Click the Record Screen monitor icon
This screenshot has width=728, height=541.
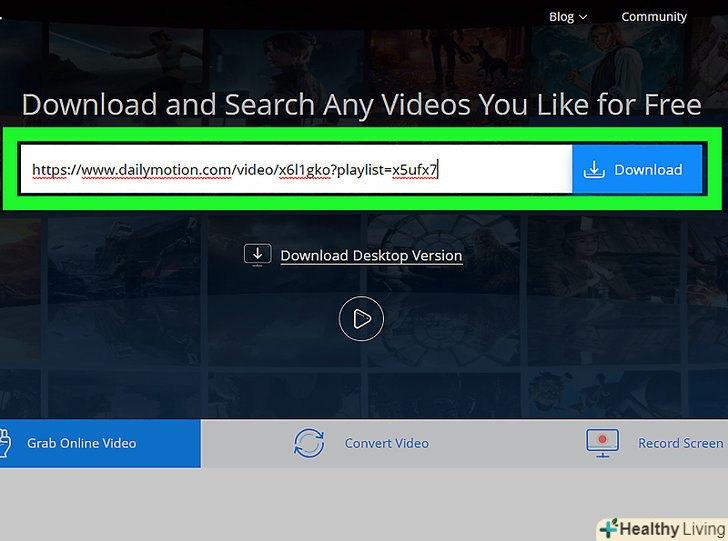tap(602, 443)
